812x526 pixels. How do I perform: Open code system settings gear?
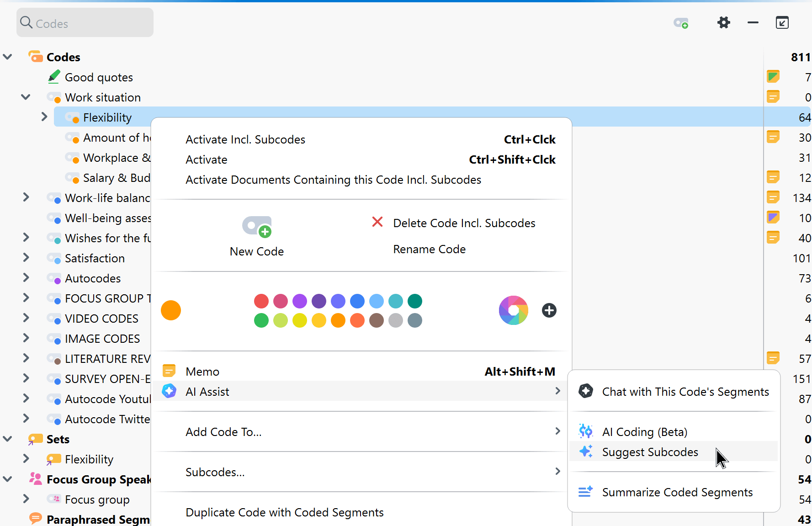click(x=723, y=22)
